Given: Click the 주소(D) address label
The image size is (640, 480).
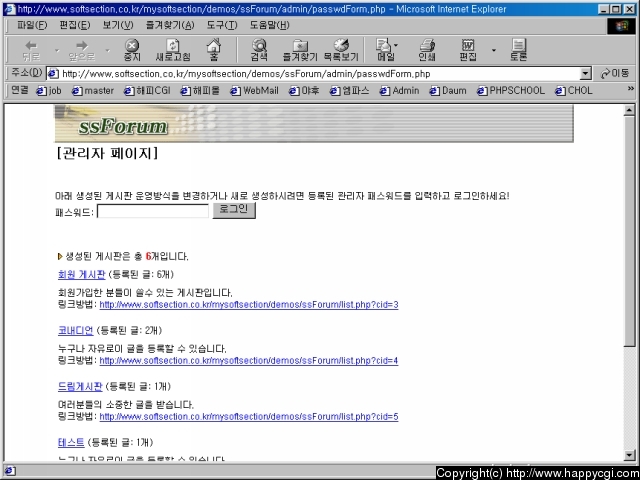Looking at the screenshot, I should point(26,73).
